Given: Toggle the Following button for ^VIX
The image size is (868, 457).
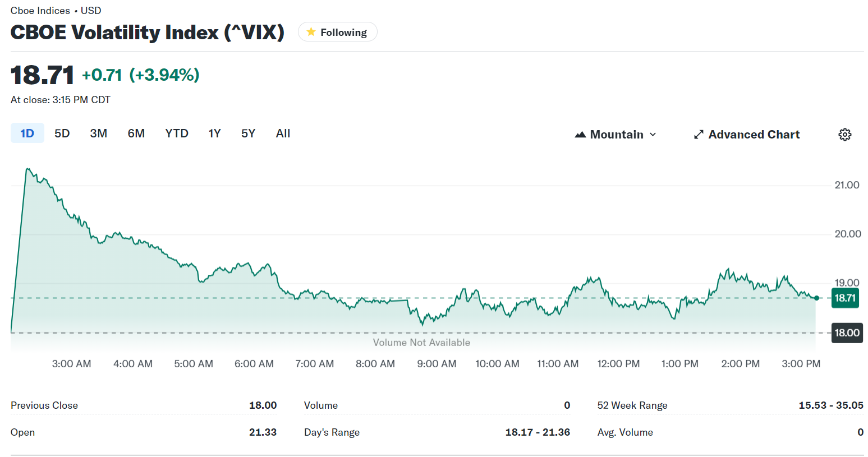Looking at the screenshot, I should 337,32.
